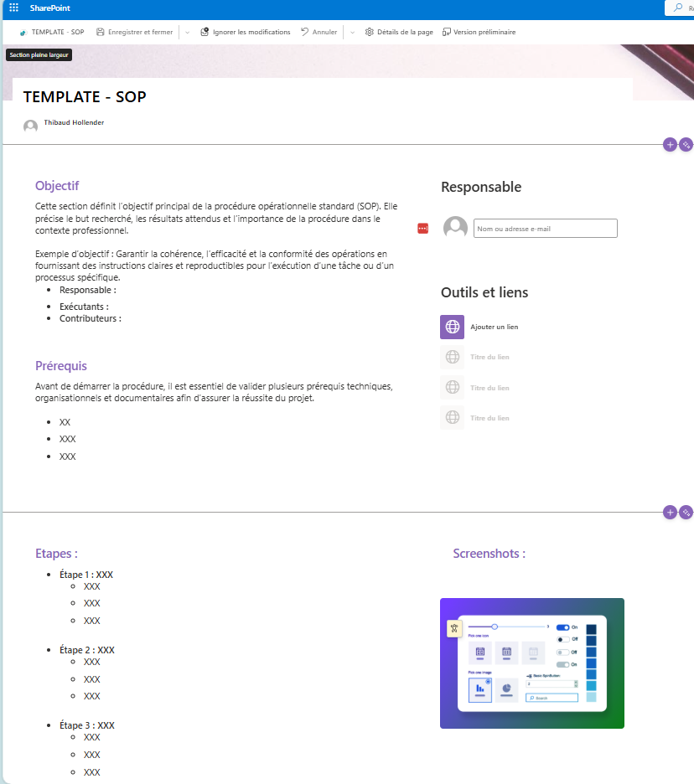Click the purple globe Ajouter un lien icon
The image size is (694, 784).
pos(452,327)
